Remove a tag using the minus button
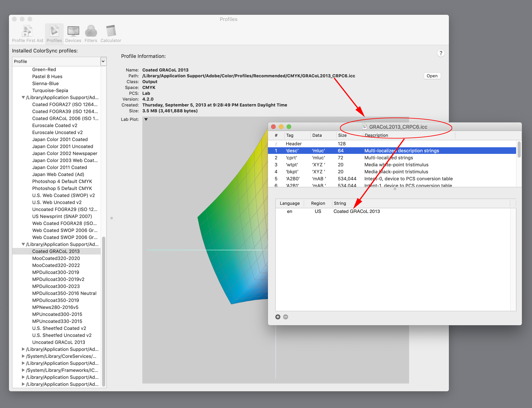Viewport: 532px width, 408px height. pyautogui.click(x=285, y=317)
